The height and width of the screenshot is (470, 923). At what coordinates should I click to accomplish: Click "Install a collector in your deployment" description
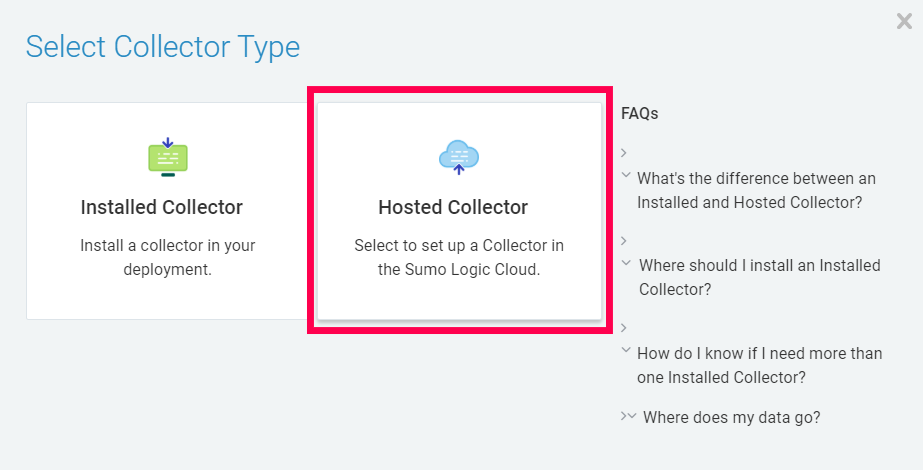(x=167, y=257)
